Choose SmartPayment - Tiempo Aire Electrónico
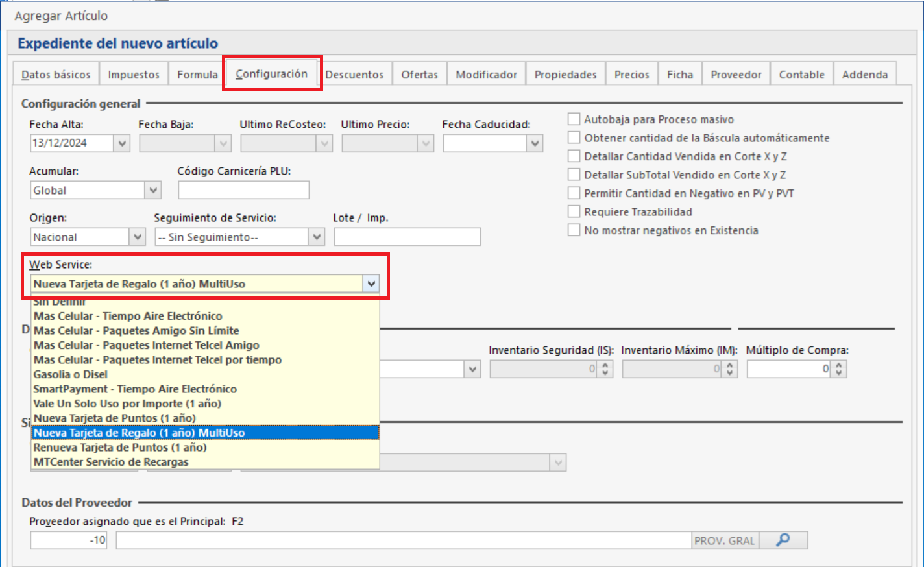Screen dimensions: 924x567 coord(205,389)
